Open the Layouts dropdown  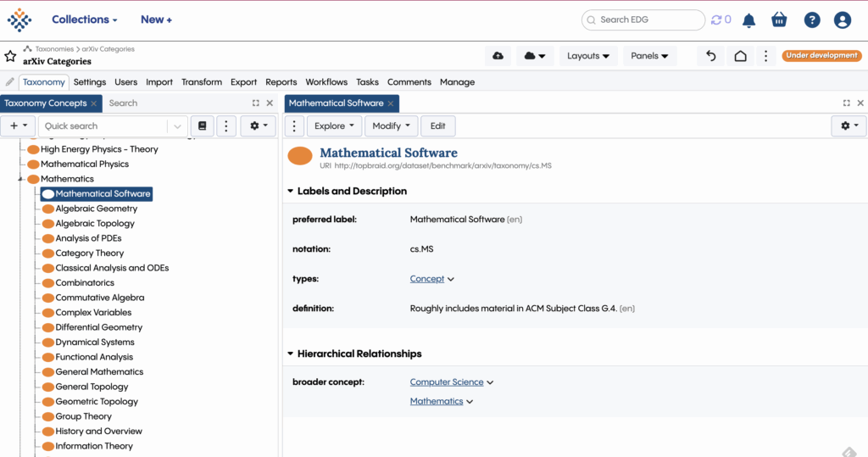[588, 56]
